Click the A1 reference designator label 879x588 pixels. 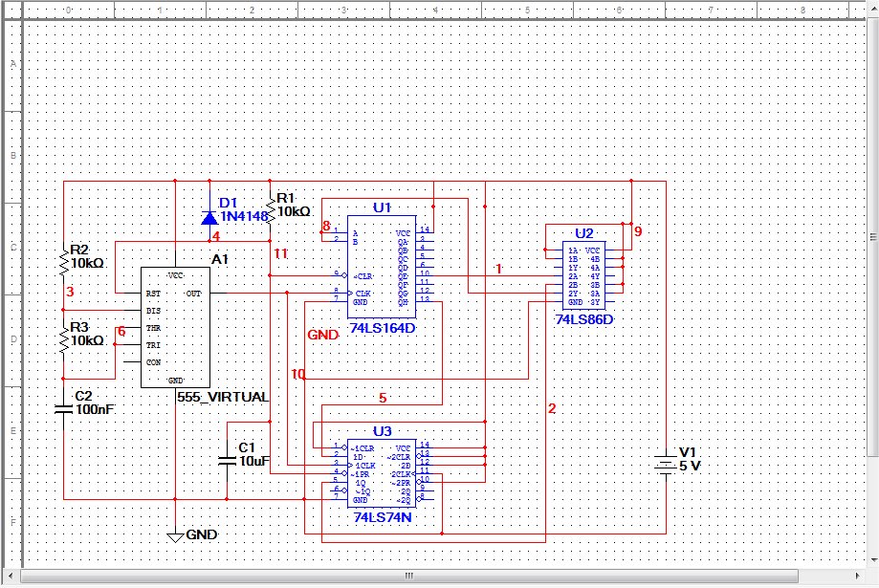click(x=220, y=259)
